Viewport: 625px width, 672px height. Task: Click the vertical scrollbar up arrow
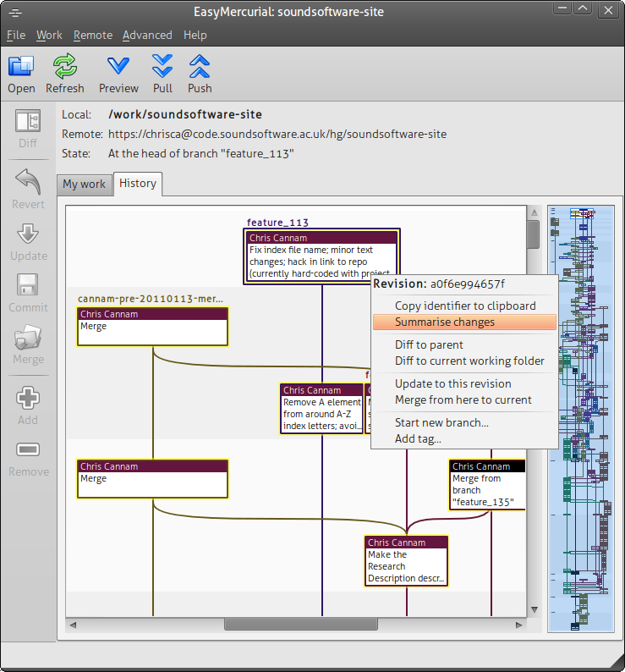coord(534,212)
